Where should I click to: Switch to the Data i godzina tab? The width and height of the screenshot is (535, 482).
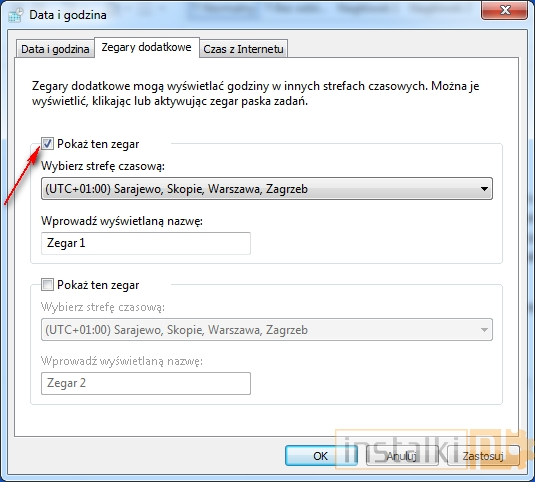(x=55, y=49)
